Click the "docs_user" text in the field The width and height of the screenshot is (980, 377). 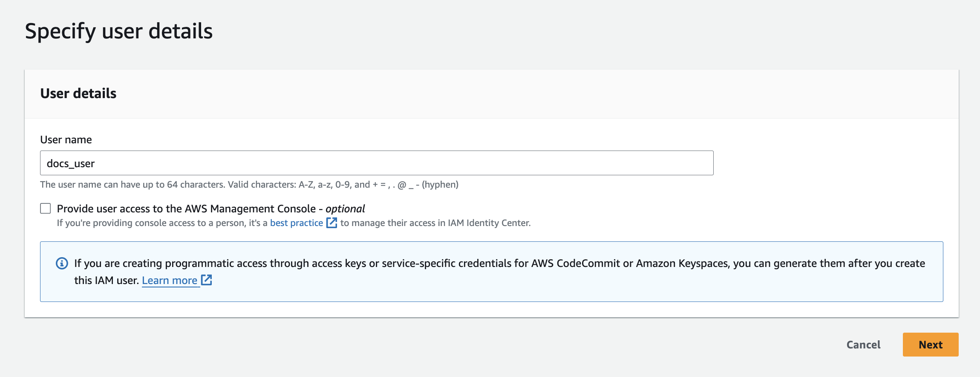(x=71, y=164)
